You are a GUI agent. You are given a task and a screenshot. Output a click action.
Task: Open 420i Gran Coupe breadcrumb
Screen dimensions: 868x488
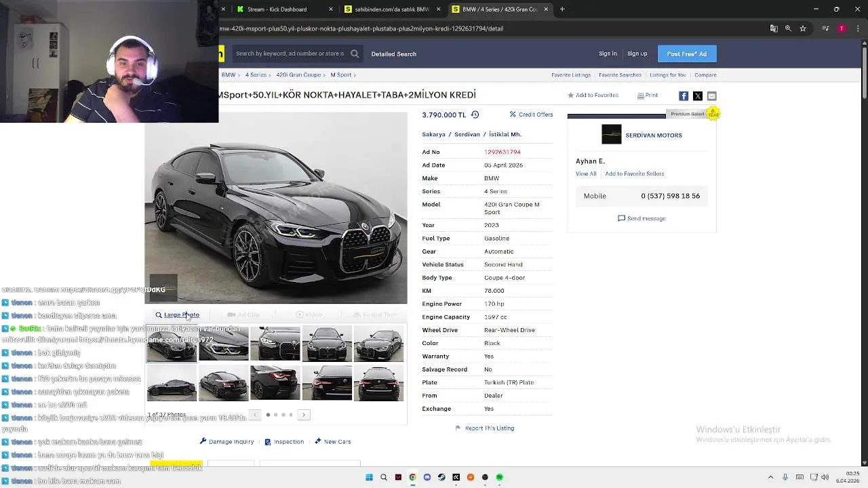[x=298, y=75]
